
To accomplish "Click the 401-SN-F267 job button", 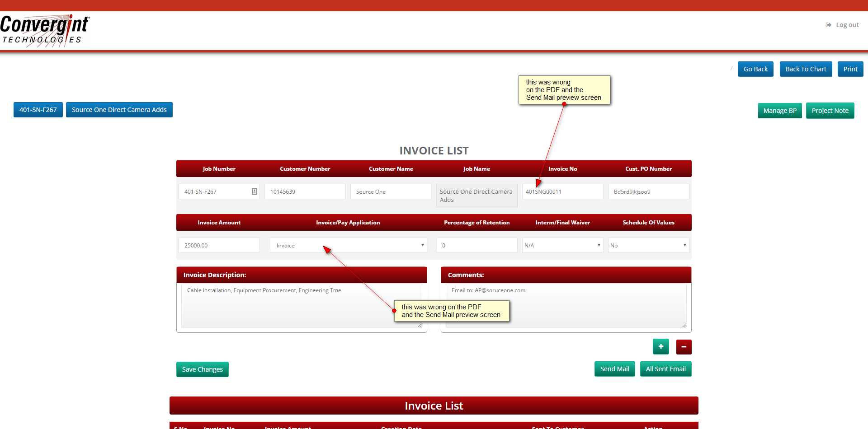I will (38, 110).
